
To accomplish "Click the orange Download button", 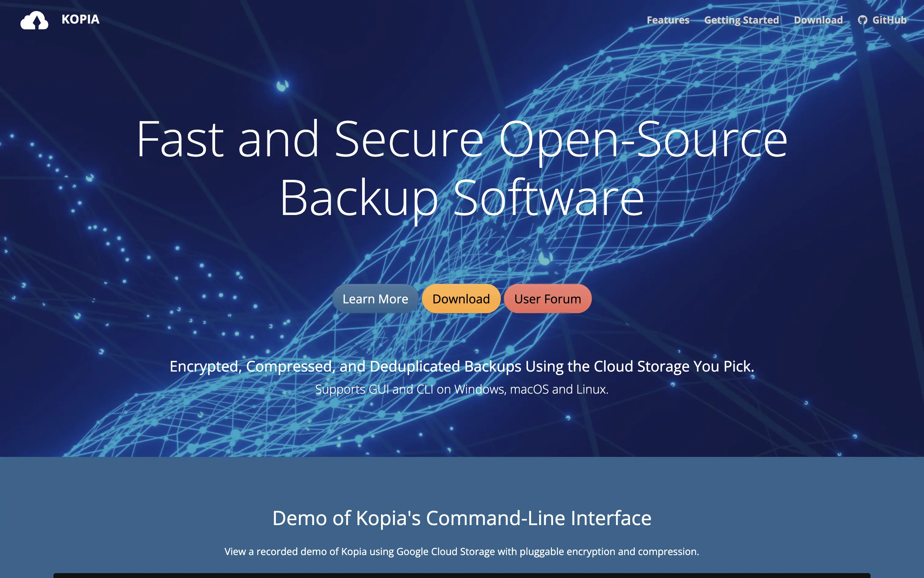I will click(461, 298).
